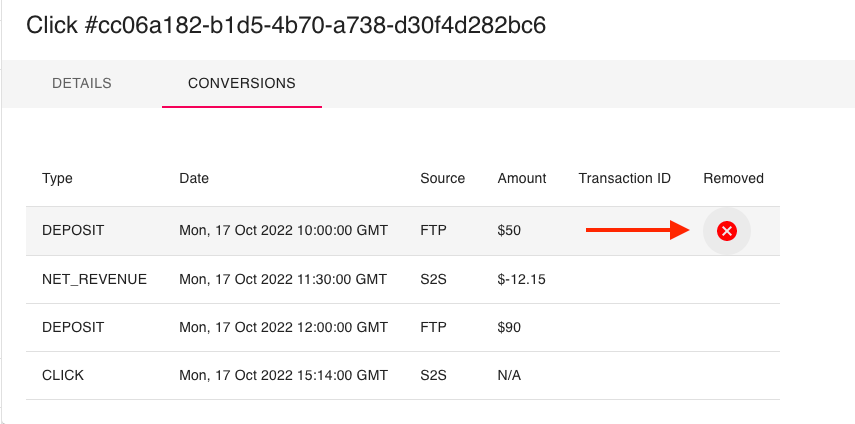Select the CLICK type cell in last row
This screenshot has width=855, height=424.
63,375
